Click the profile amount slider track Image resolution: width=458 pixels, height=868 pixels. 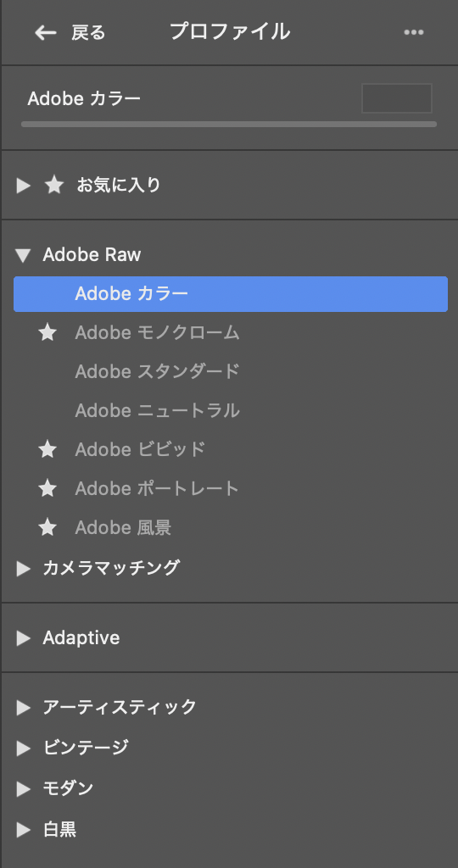pyautogui.click(x=229, y=124)
